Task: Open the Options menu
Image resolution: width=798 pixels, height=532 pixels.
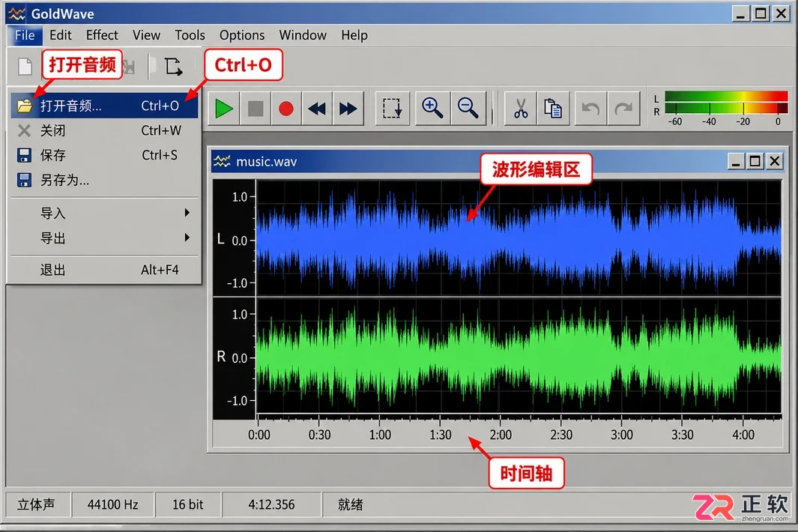Action: coord(242,35)
